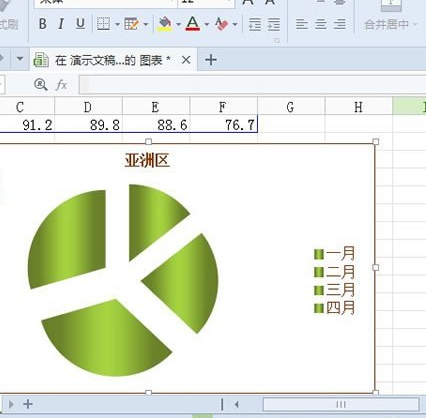Close the 图表 document tab

(x=186, y=60)
